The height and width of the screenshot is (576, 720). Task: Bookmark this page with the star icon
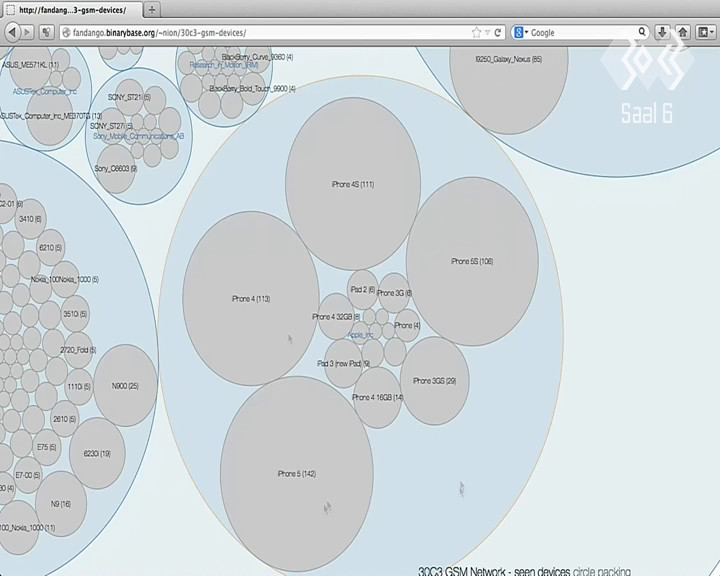pos(476,33)
